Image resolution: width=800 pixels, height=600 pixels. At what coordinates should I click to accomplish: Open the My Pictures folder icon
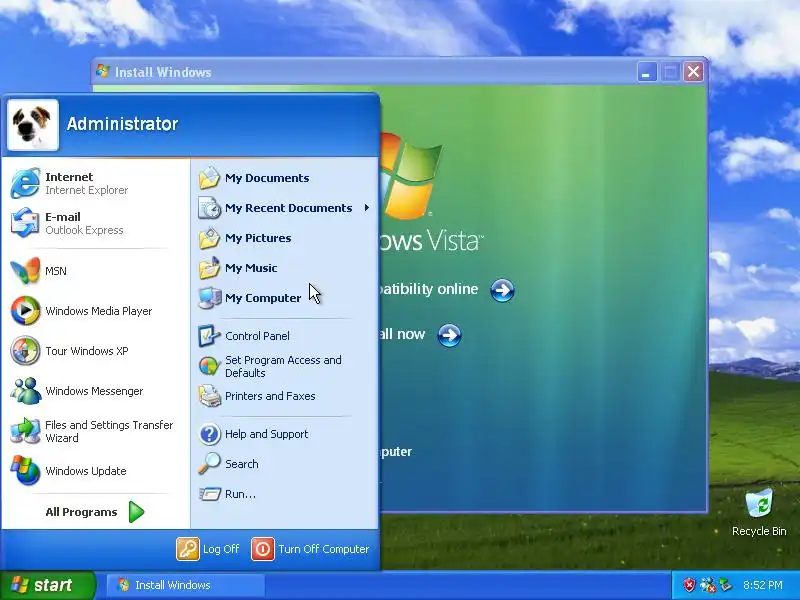click(209, 238)
